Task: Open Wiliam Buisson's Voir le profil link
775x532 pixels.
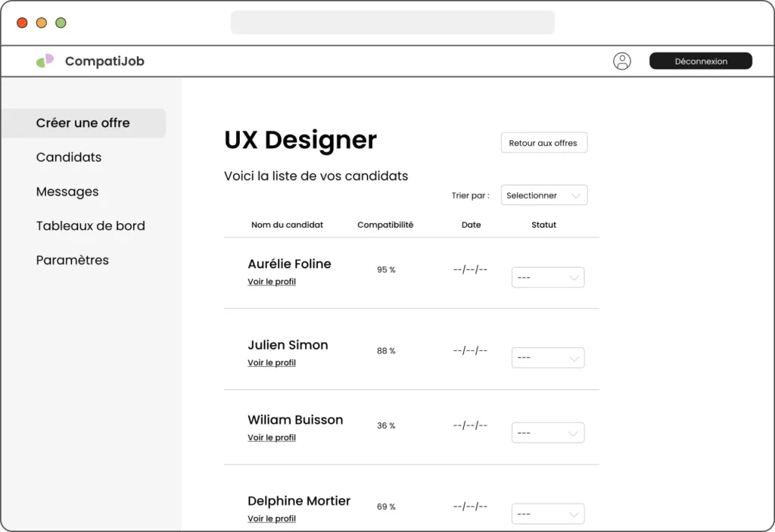Action: [272, 437]
